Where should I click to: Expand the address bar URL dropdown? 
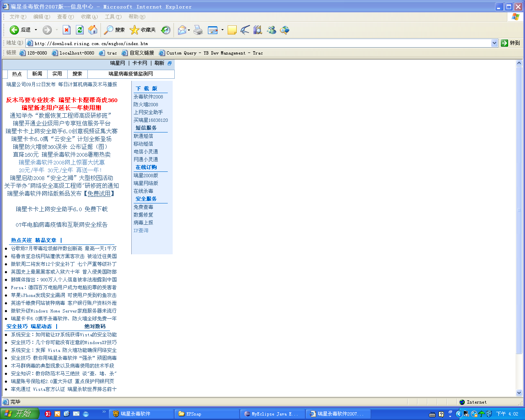pyautogui.click(x=494, y=43)
